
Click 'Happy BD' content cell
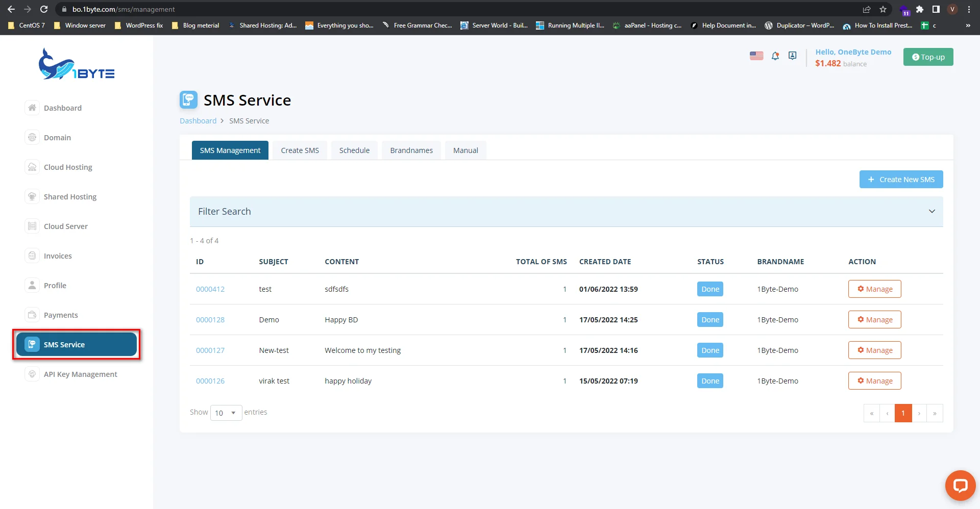[341, 319]
